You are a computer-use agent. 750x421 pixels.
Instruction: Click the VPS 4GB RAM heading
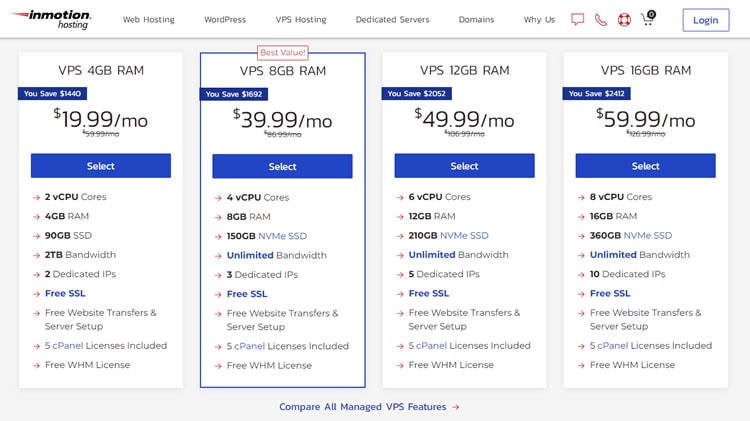101,70
